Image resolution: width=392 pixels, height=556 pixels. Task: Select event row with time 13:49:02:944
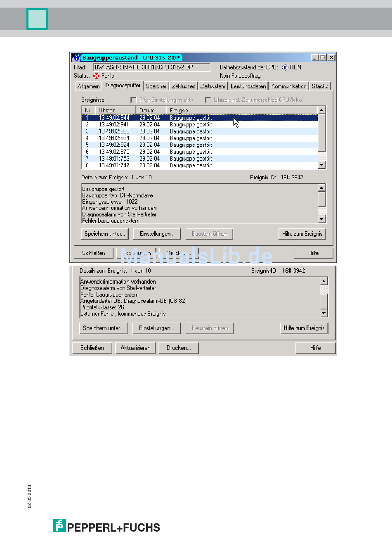[200, 118]
